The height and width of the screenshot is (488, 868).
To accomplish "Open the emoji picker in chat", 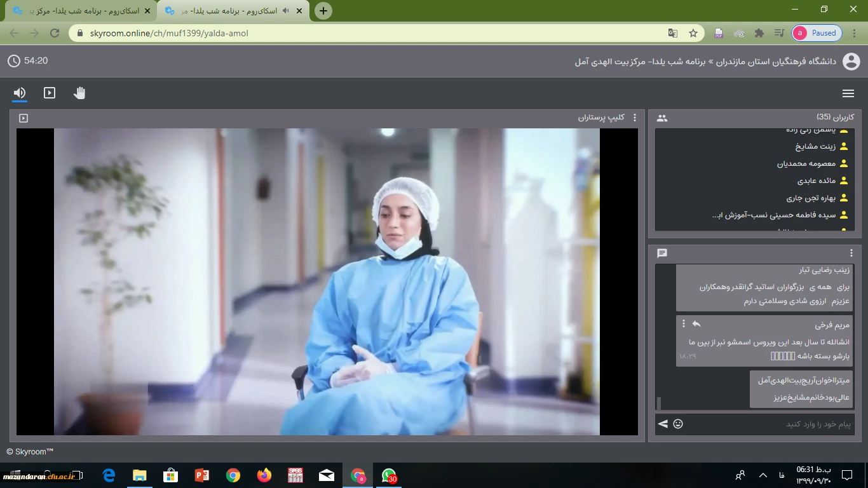I will 678,424.
